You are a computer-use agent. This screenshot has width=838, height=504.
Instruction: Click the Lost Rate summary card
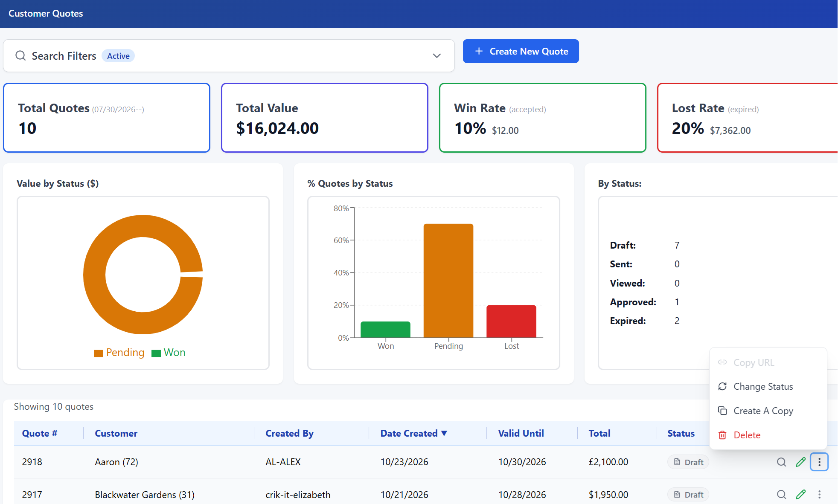click(748, 118)
